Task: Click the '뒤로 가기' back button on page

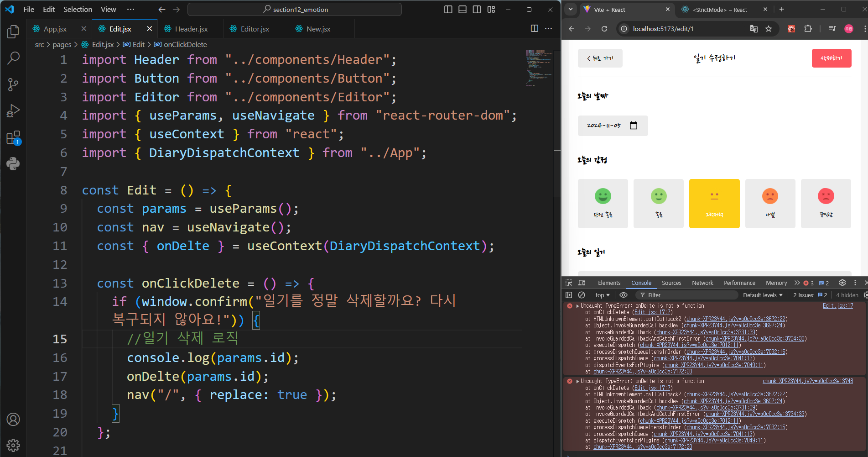Action: click(600, 58)
